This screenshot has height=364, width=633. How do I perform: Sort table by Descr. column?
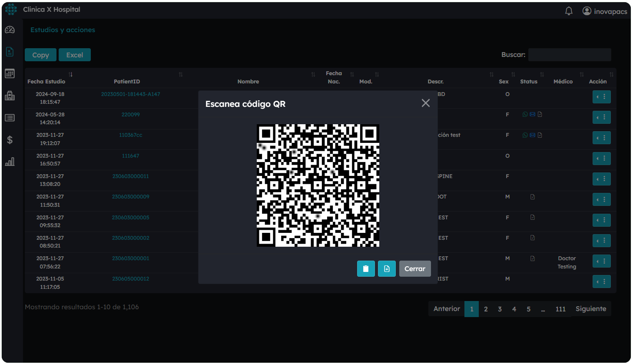coord(435,78)
